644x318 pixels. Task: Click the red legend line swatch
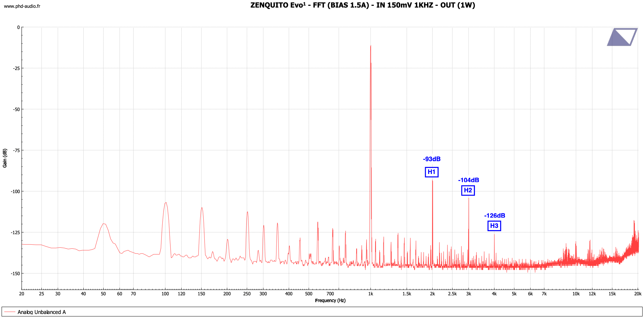click(x=10, y=312)
